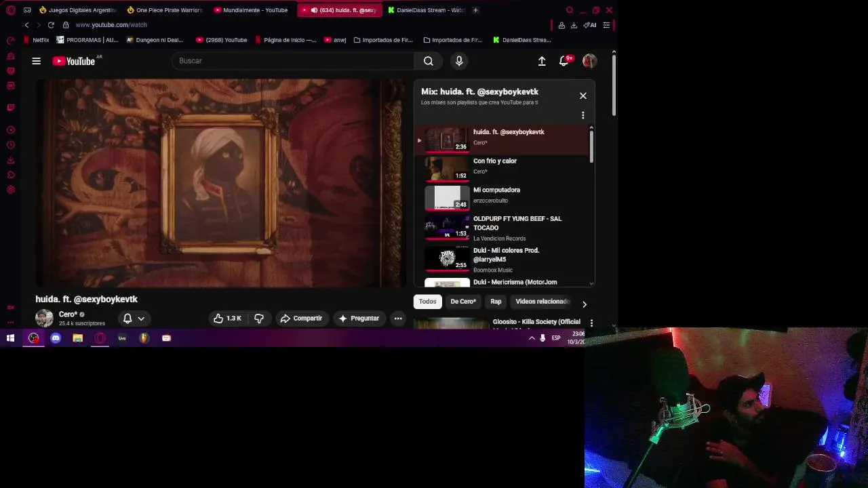Image resolution: width=868 pixels, height=488 pixels.
Task: Switch to 'DanielDaas Stream' tab
Action: (426, 10)
